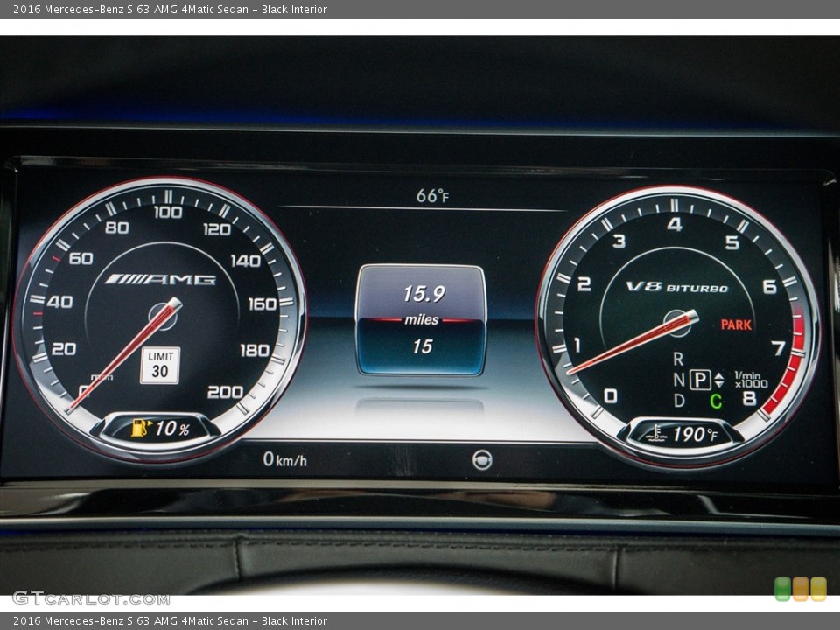Tap the V8 BITURBO label
The height and width of the screenshot is (630, 840).
[x=677, y=287]
